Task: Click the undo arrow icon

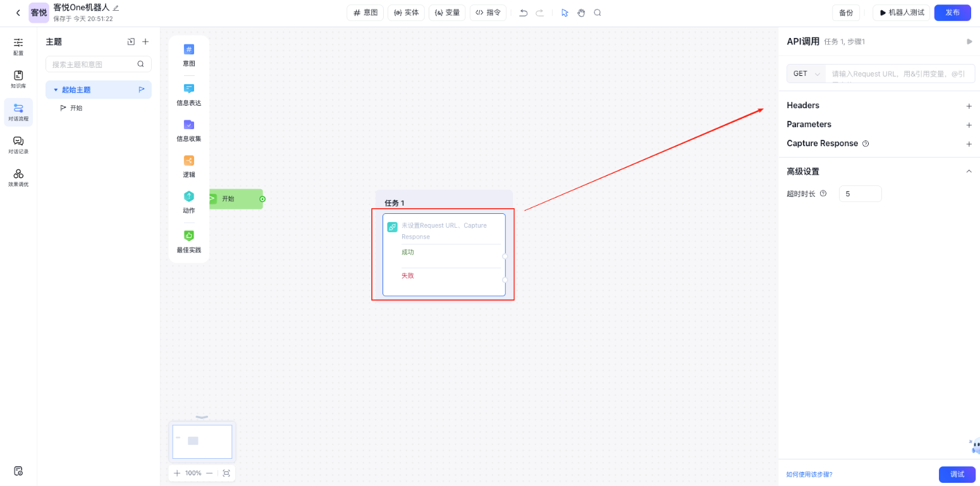Action: coord(524,13)
